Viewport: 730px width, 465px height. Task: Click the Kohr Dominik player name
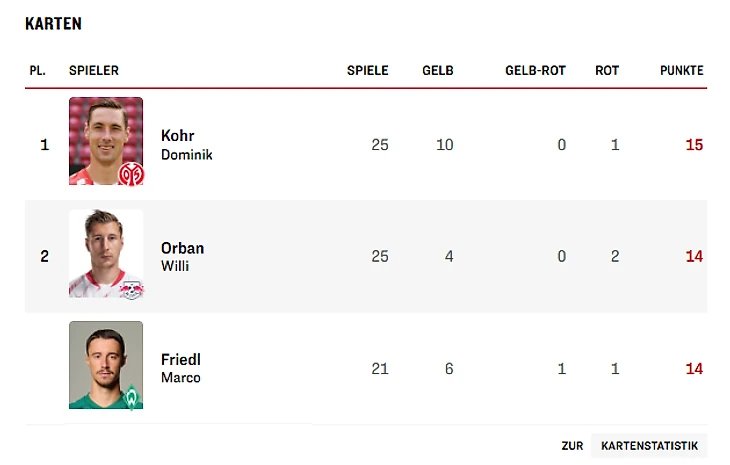tap(187, 145)
